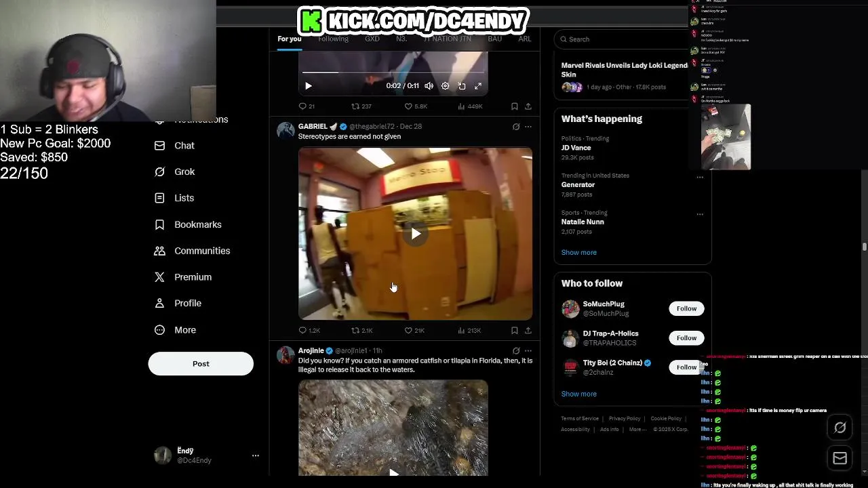Mute the top video's volume

pos(429,86)
